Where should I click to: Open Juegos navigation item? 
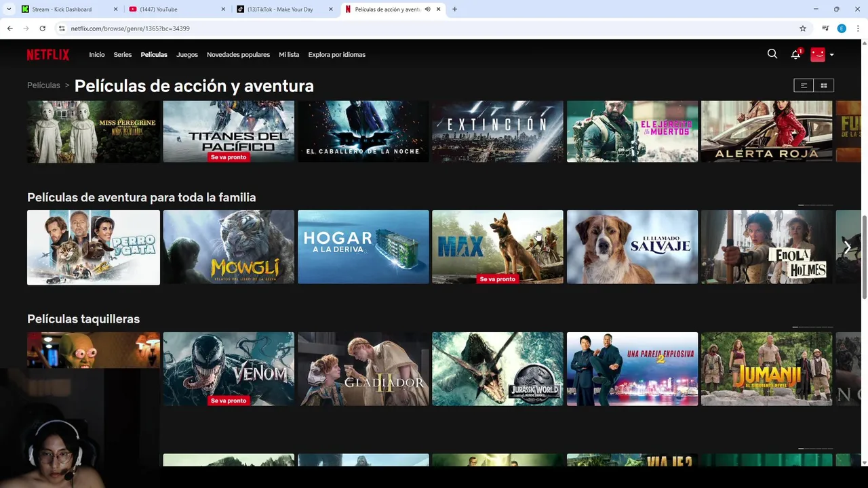187,55
